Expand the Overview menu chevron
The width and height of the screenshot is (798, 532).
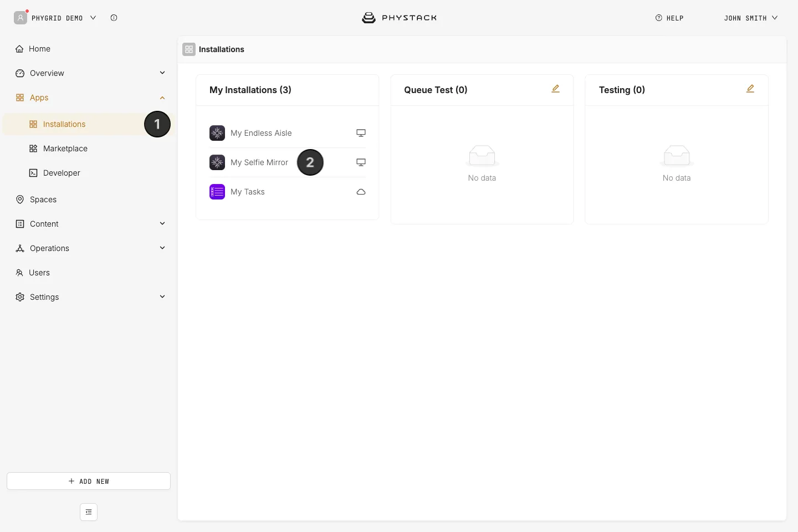coord(162,73)
